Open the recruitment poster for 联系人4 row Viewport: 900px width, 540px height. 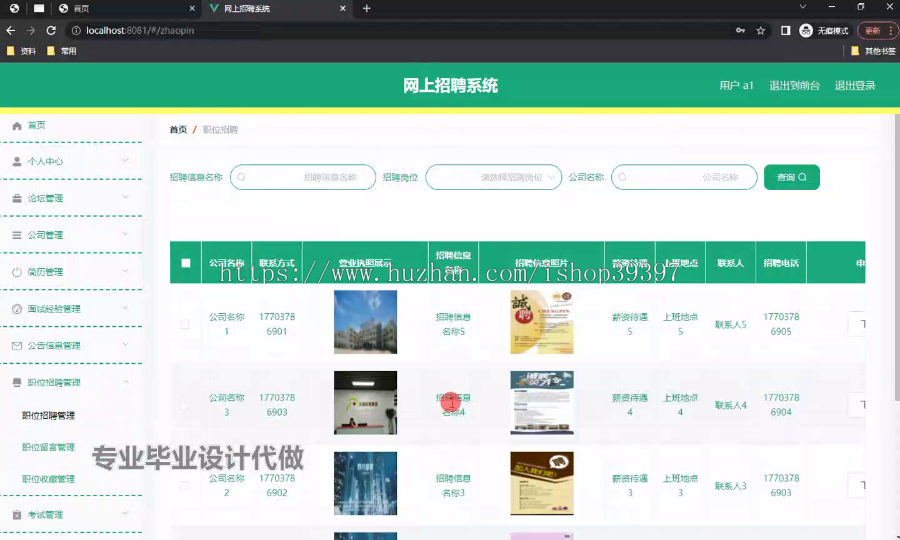click(542, 403)
